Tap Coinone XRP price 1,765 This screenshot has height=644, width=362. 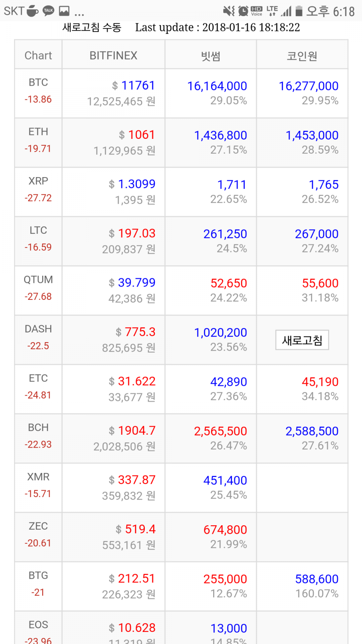[324, 184]
